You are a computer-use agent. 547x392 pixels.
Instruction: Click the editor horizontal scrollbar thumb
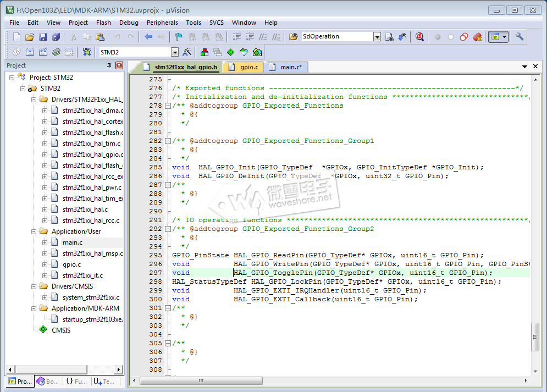[201, 381]
